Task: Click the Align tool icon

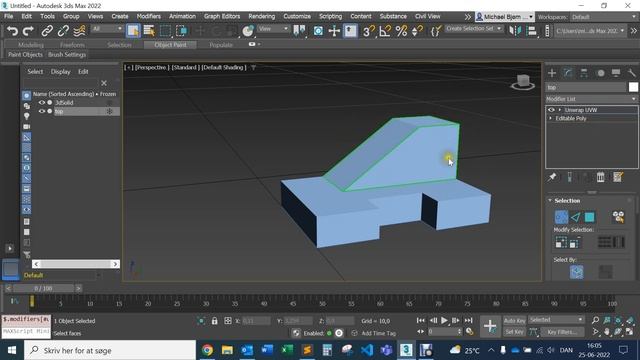Action: (x=531, y=31)
